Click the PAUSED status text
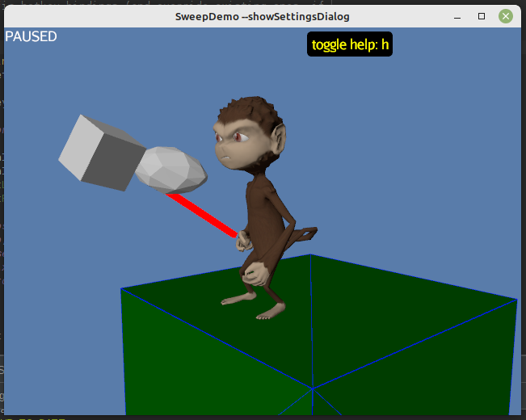The image size is (526, 420). (x=31, y=36)
